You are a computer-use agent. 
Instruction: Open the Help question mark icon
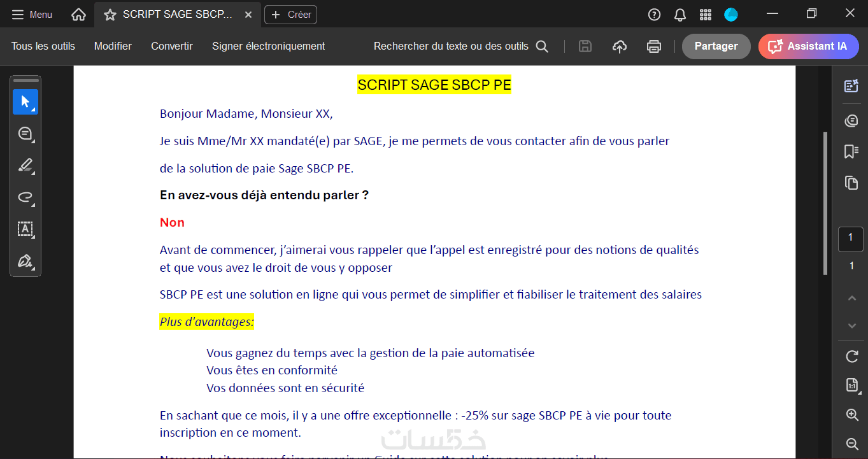(654, 15)
